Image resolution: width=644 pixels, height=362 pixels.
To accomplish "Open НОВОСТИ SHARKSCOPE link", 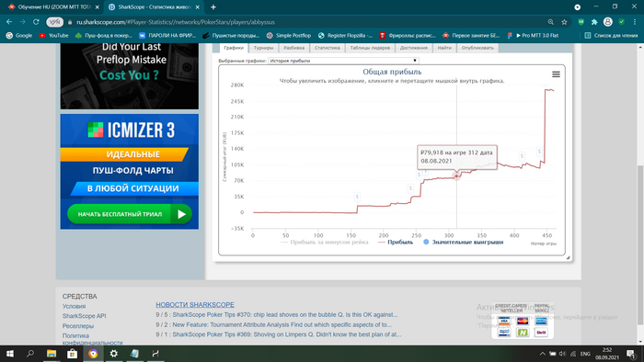I will pos(195,305).
